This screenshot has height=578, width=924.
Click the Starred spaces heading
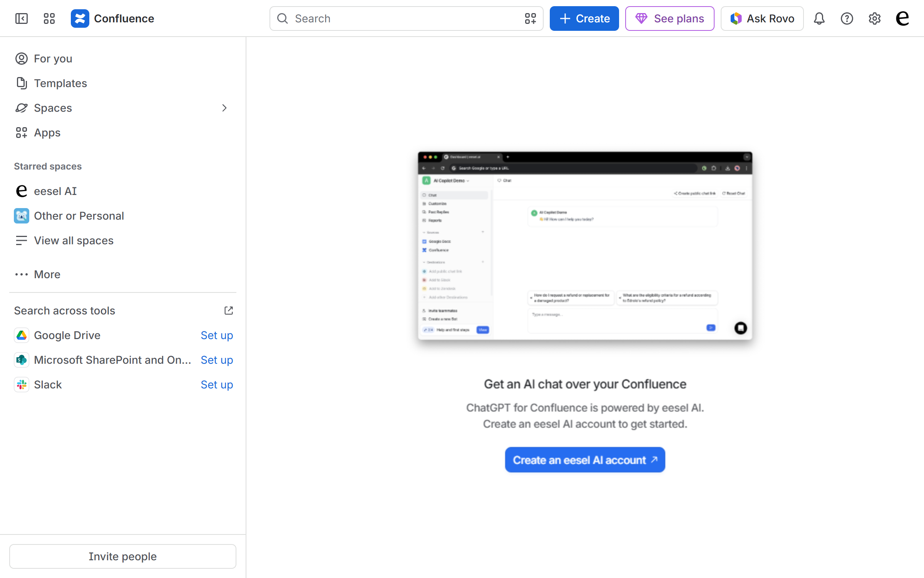(48, 166)
